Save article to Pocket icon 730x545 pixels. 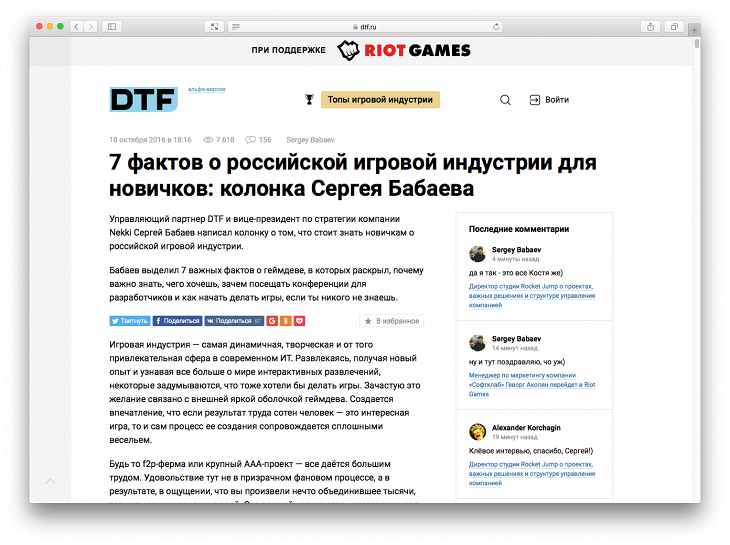click(300, 321)
